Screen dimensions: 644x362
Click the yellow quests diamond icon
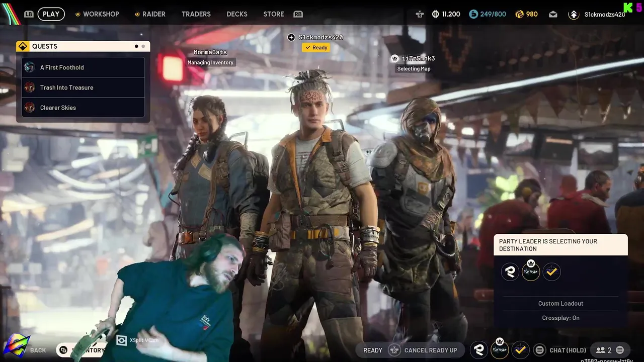[23, 46]
